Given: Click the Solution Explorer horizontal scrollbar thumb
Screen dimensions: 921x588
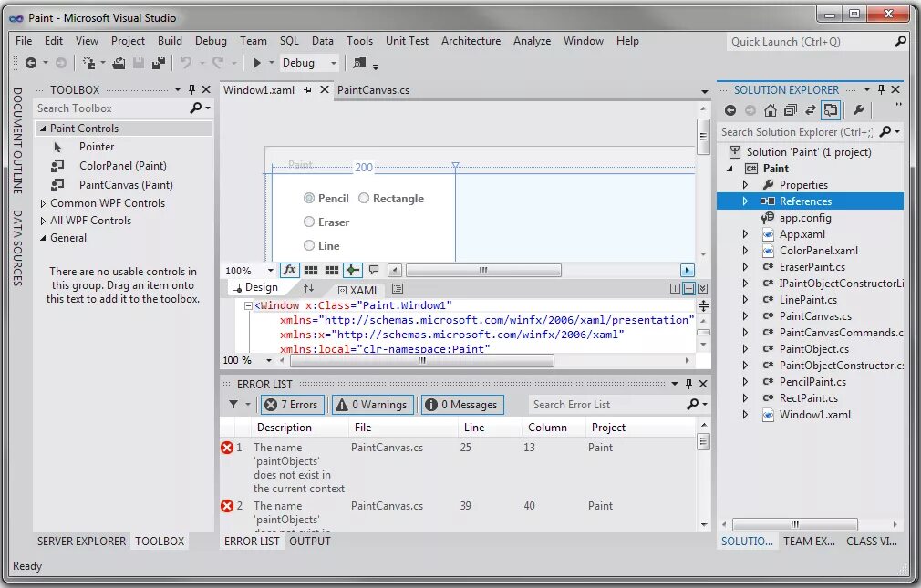Looking at the screenshot, I should (x=795, y=524).
